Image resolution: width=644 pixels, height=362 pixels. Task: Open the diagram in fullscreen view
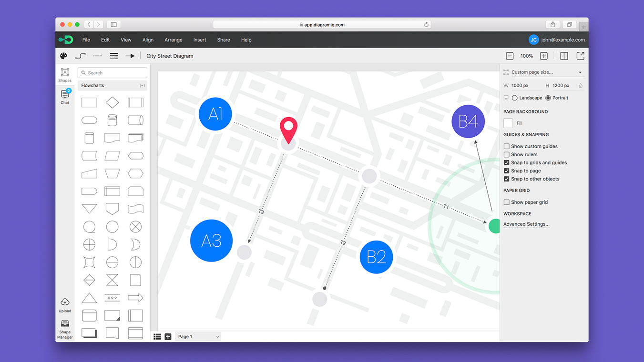pos(580,56)
